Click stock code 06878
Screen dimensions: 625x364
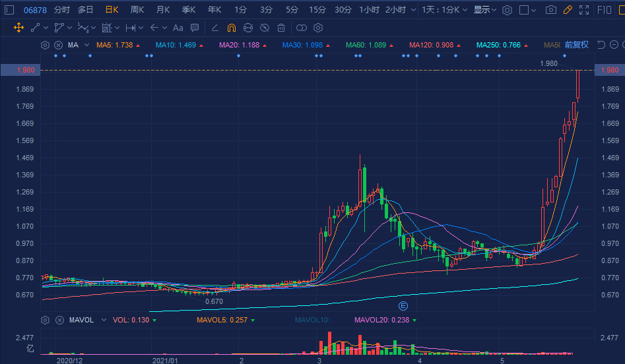(35, 11)
